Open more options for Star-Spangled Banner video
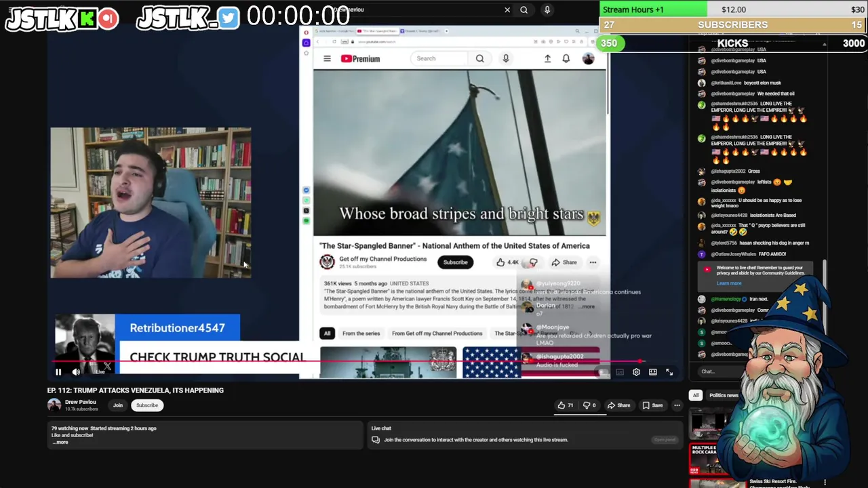868x488 pixels. [593, 262]
